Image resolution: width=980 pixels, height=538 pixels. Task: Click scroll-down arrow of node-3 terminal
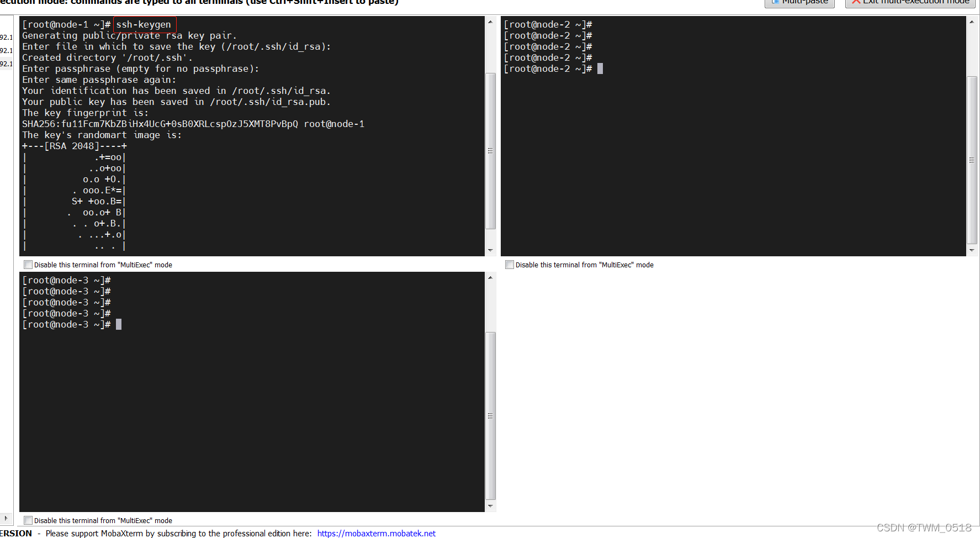coord(490,506)
